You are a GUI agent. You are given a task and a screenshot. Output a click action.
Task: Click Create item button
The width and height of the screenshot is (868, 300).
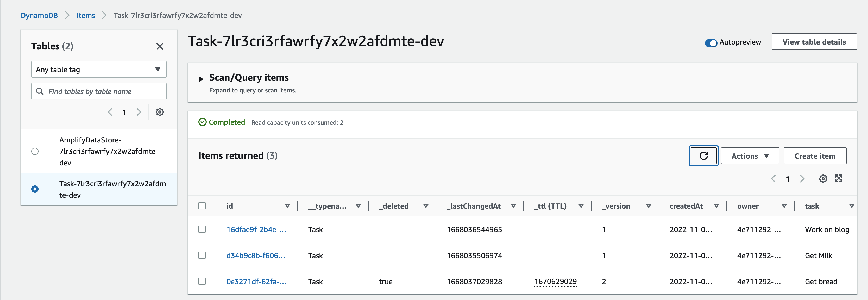[815, 156]
